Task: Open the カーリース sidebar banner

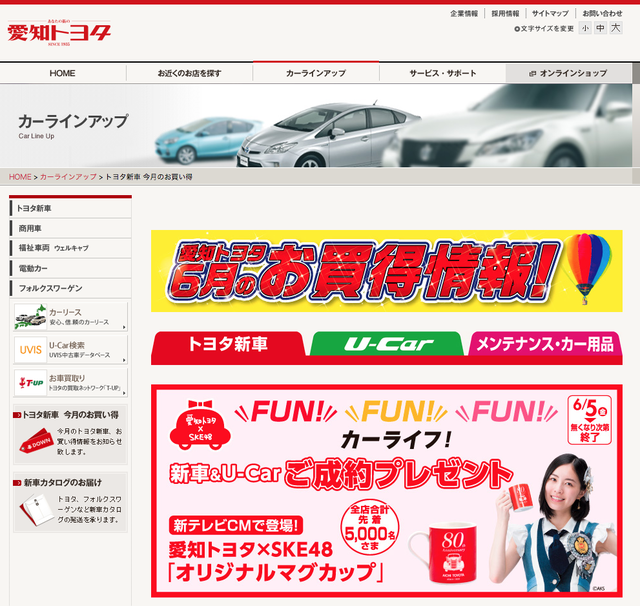Action: click(70, 317)
